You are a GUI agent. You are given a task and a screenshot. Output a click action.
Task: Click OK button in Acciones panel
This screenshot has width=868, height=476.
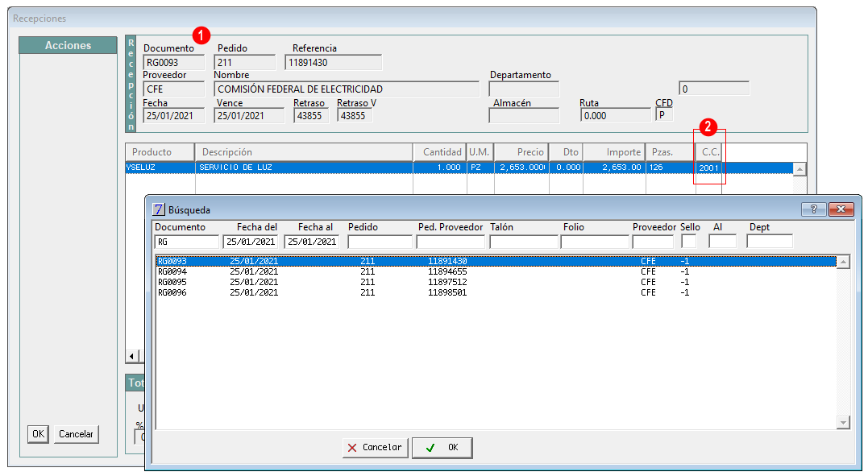[38, 434]
